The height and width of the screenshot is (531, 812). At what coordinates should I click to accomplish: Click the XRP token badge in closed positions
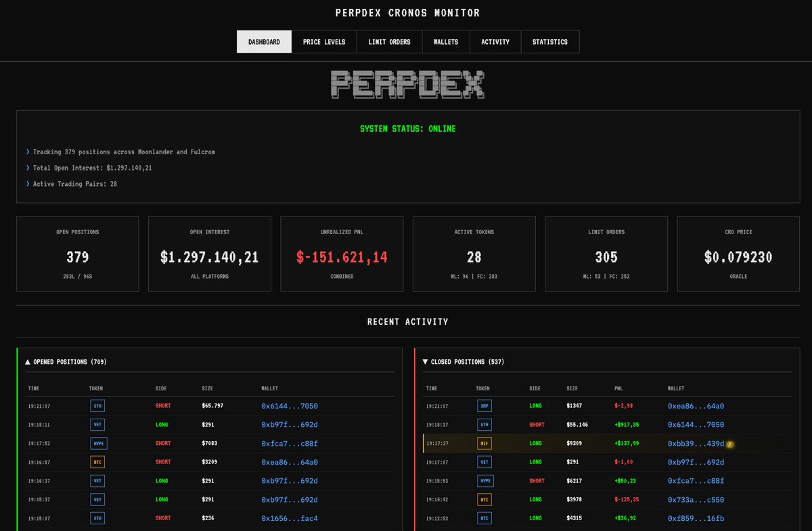pos(484,407)
